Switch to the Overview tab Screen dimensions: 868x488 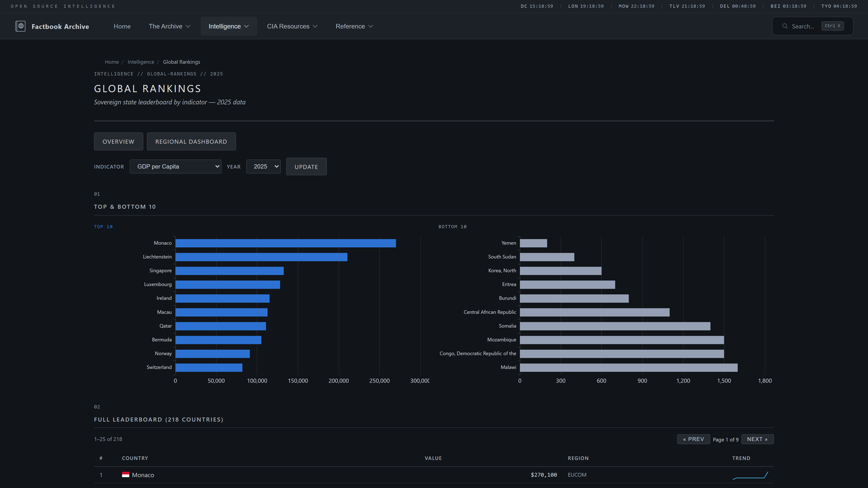click(118, 141)
